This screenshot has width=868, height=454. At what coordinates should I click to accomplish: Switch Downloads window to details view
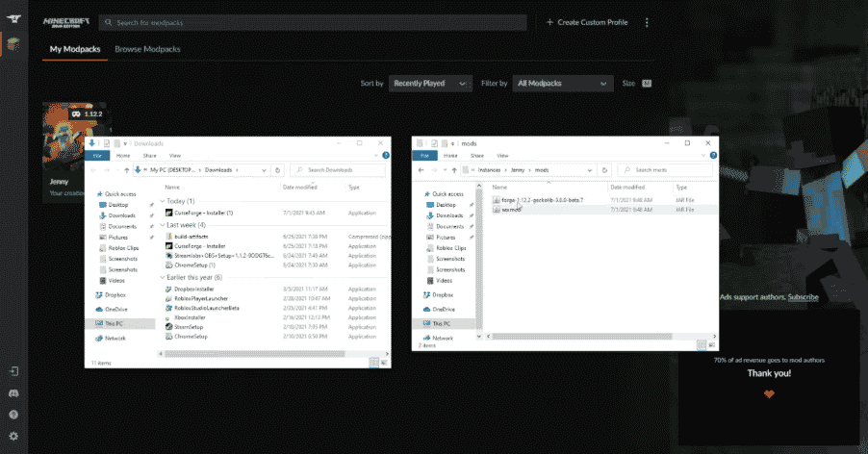point(372,364)
